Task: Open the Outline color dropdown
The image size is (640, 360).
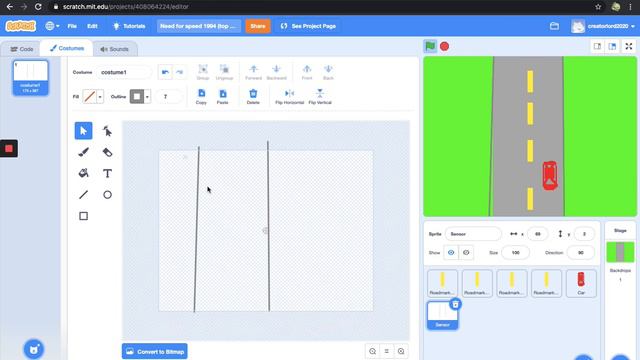Action: [147, 97]
